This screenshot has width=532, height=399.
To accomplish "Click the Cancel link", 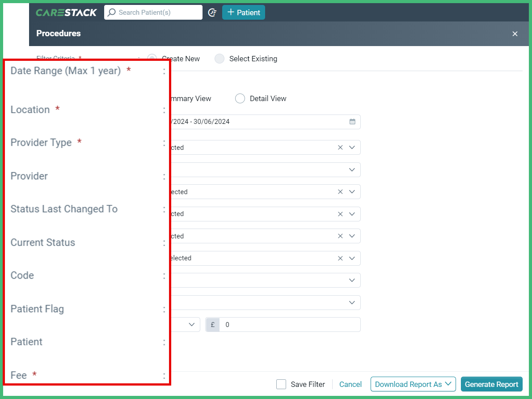I will (350, 384).
